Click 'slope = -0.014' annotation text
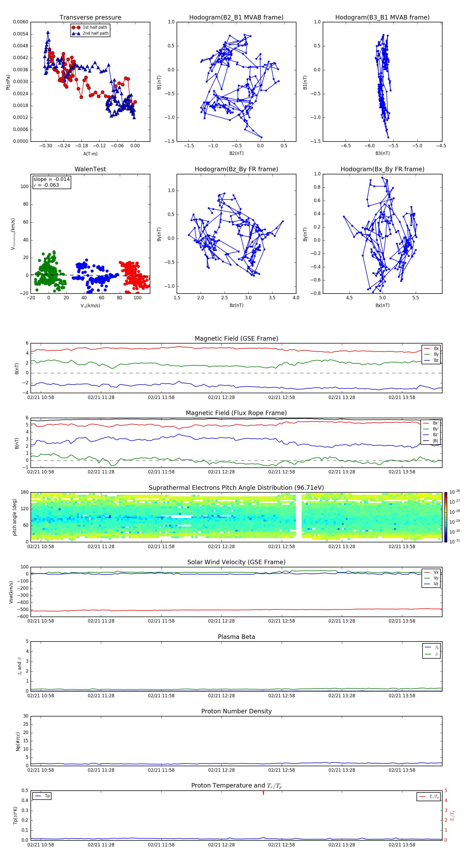Viewport: 473px width, 868px height. coord(52,179)
